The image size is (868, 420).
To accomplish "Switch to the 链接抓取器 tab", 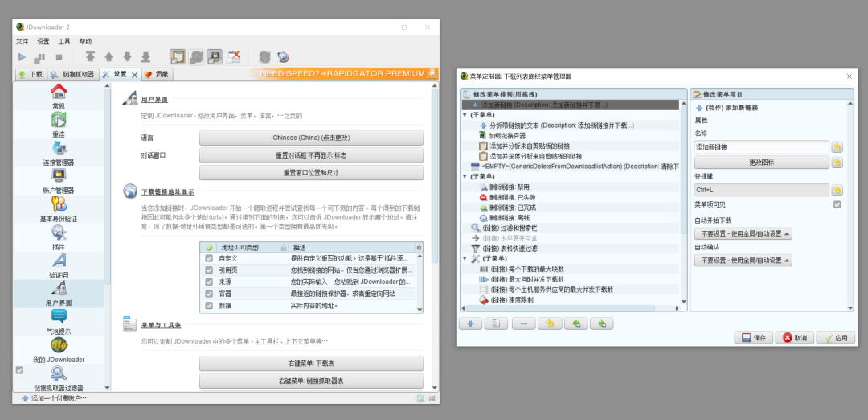I will tap(72, 74).
